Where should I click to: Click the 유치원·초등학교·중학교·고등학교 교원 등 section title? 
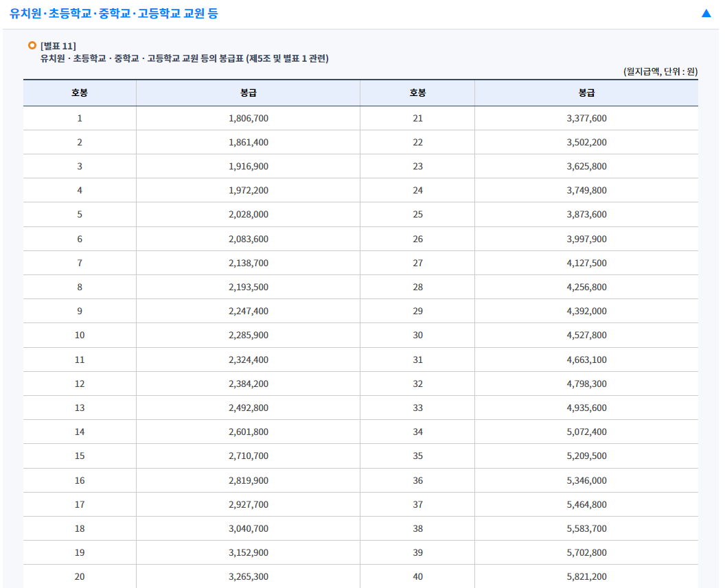(x=114, y=13)
